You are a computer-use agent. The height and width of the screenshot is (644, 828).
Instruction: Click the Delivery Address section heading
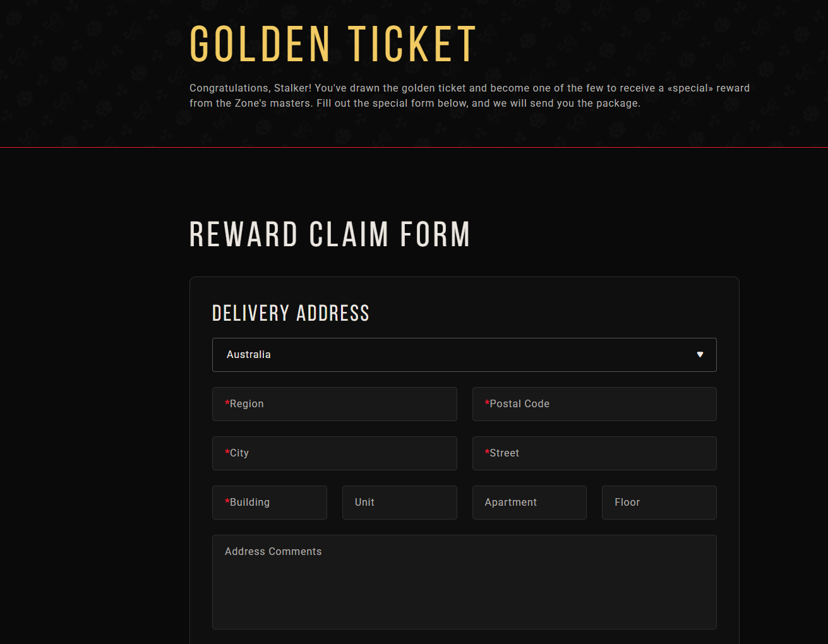(x=291, y=313)
